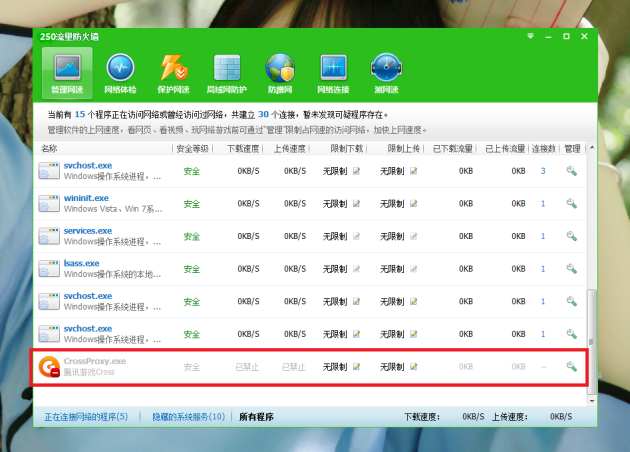Sort list by 连接数 column header
Image resolution: width=630 pixels, height=452 pixels.
pos(543,149)
